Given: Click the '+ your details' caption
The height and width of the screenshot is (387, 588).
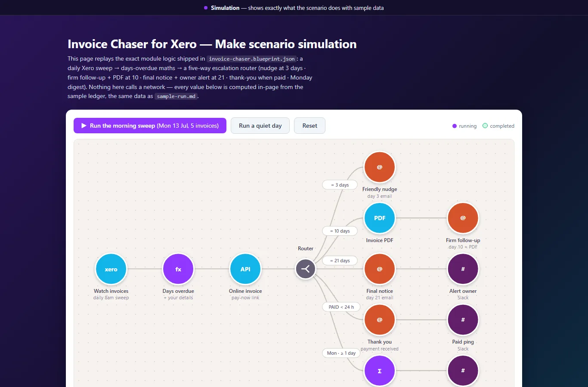Looking at the screenshot, I should [x=178, y=298].
